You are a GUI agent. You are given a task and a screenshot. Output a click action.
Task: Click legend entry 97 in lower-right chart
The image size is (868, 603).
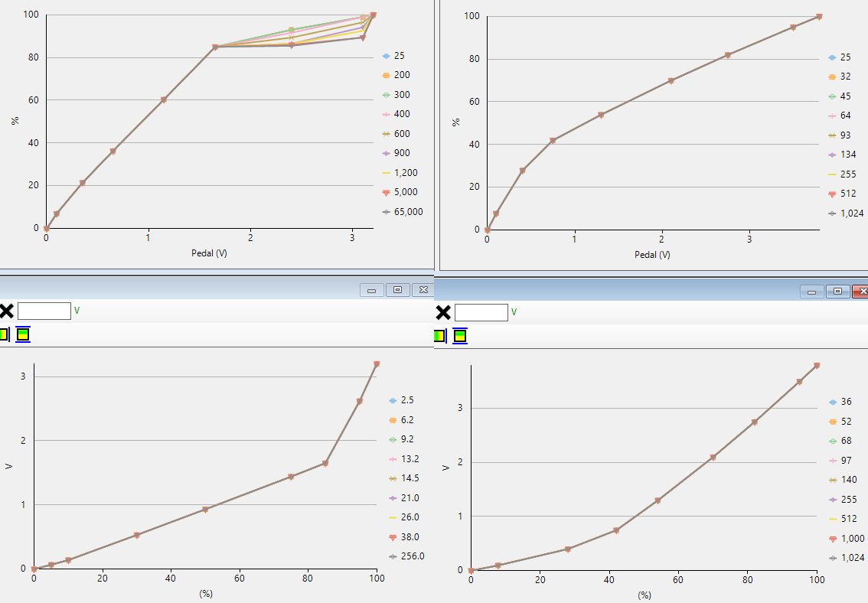(x=840, y=461)
